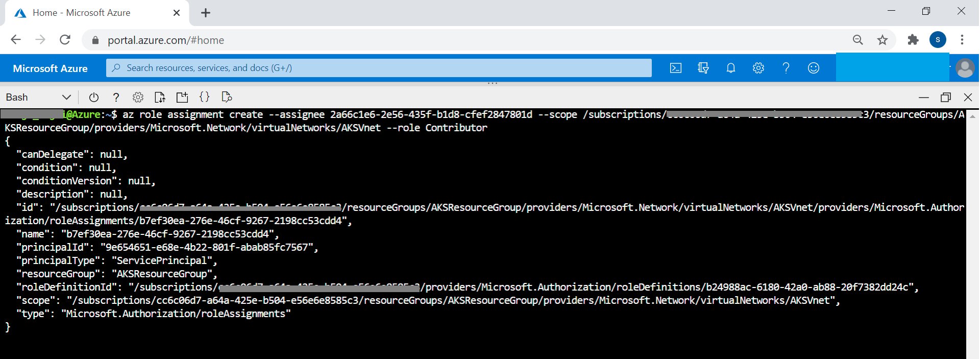Maximize the Cloud Shell panel
The image size is (980, 359).
(x=946, y=97)
